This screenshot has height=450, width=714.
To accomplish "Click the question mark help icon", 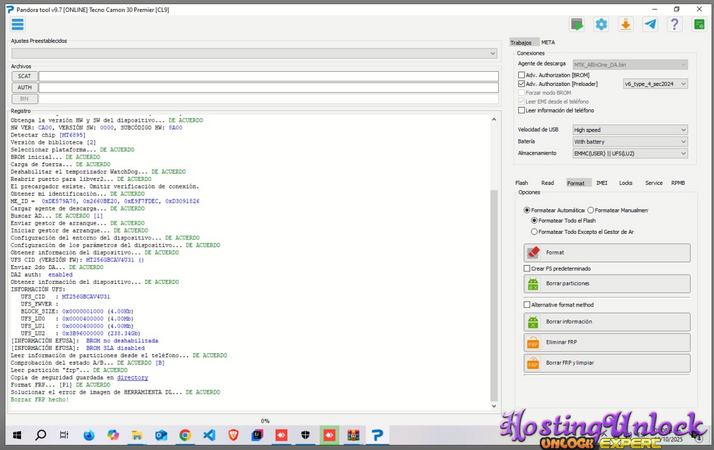I will point(674,24).
